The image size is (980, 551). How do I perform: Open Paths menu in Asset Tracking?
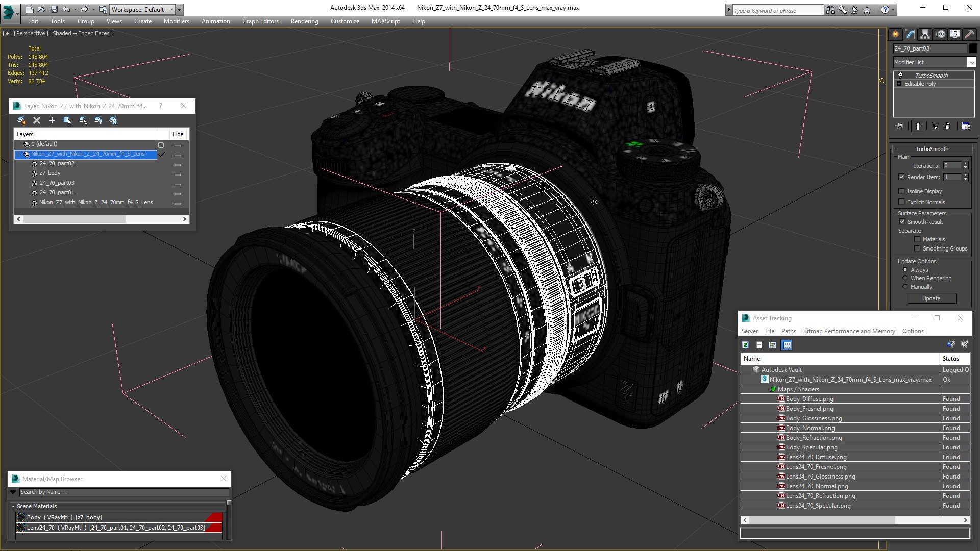click(x=788, y=331)
